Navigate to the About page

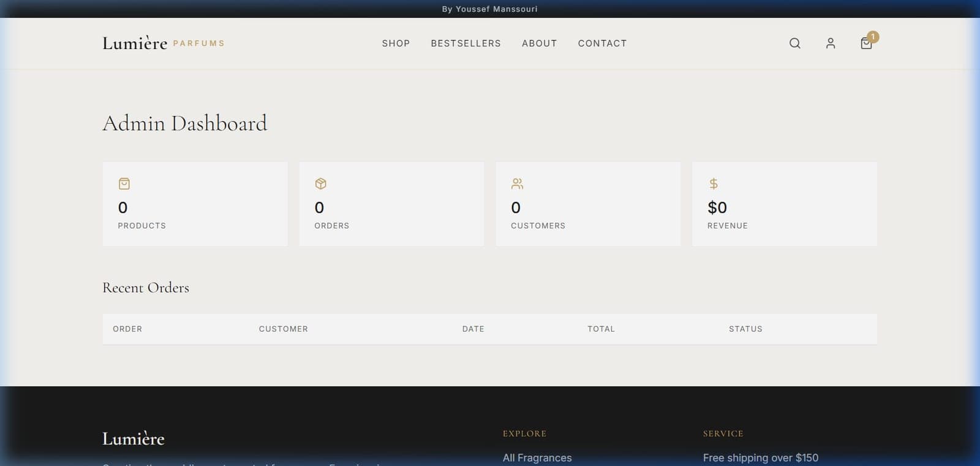point(540,44)
